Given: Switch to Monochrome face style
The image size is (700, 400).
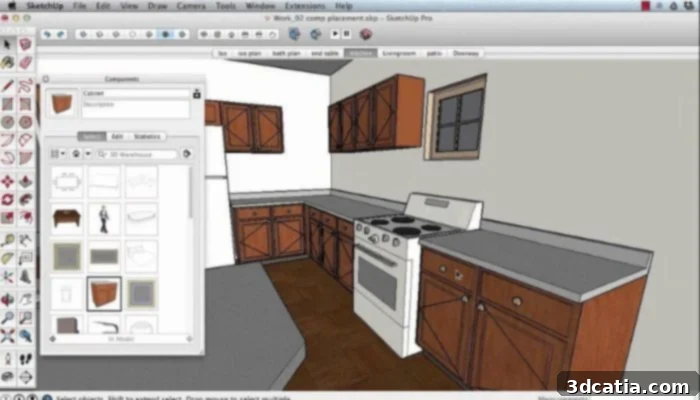Looking at the screenshot, I should pos(182,34).
